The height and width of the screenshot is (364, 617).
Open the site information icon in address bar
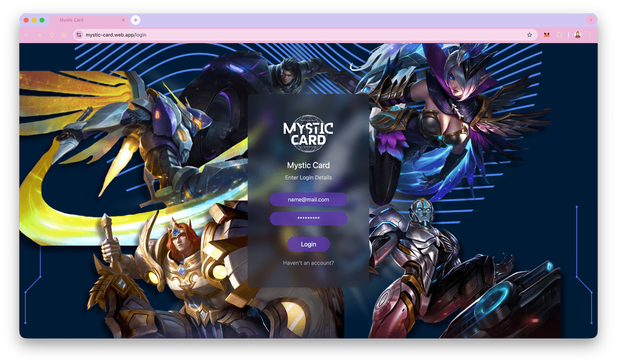[x=79, y=34]
